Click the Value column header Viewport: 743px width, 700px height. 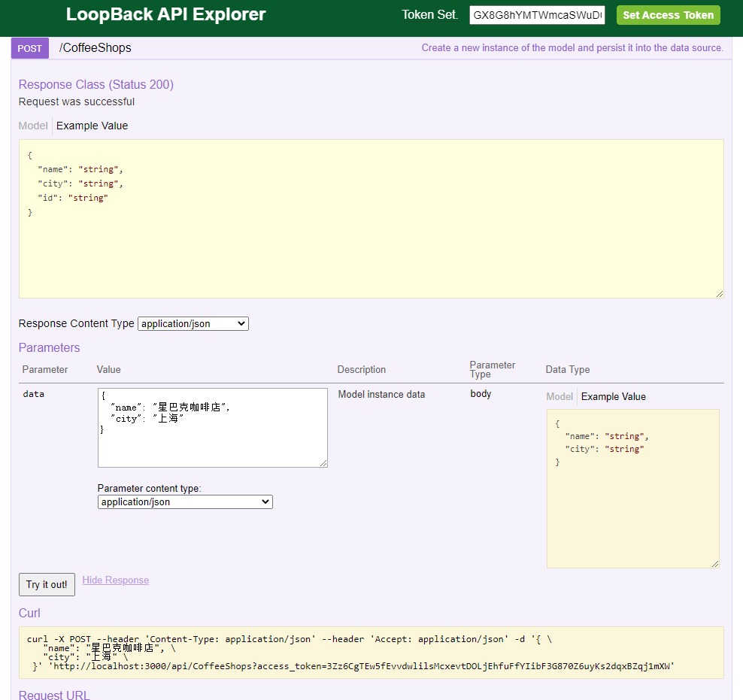[108, 369]
